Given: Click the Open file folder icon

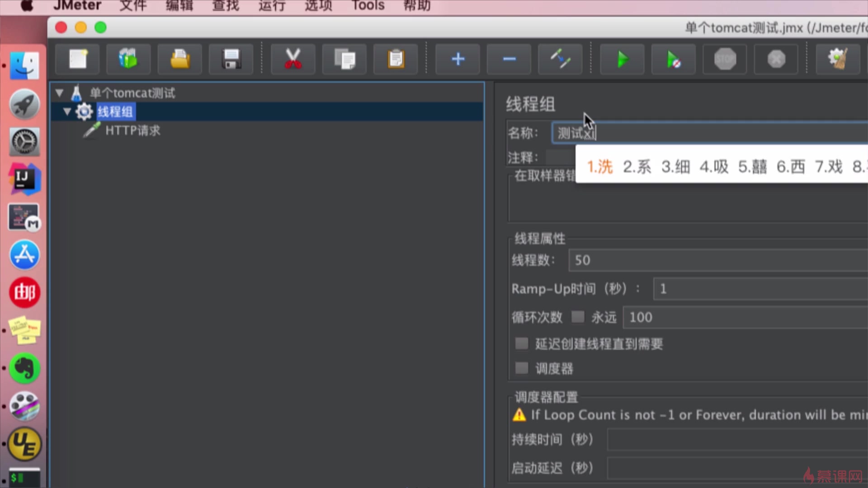Looking at the screenshot, I should pos(180,59).
